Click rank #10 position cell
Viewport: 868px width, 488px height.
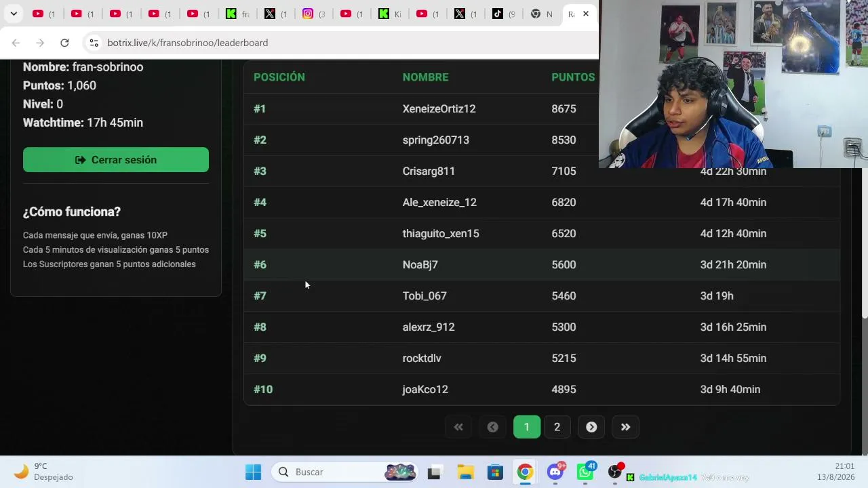[263, 389]
